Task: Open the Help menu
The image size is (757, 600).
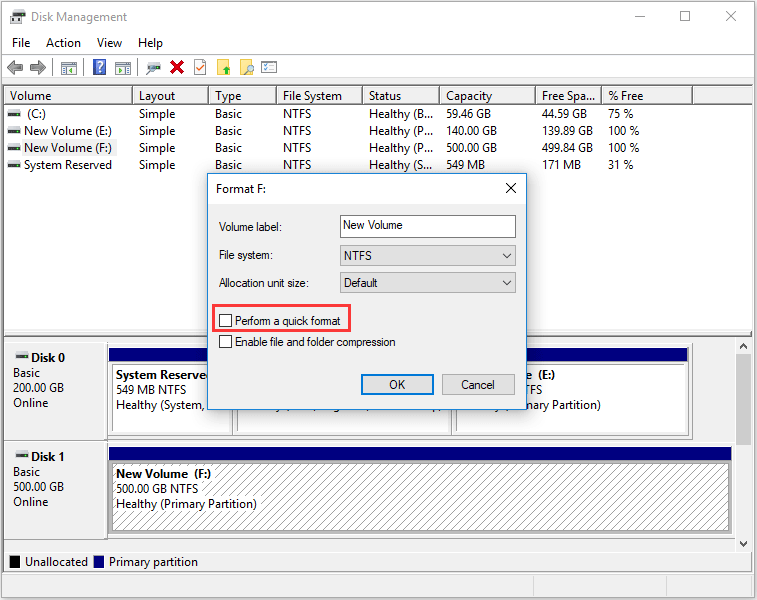Action: point(150,43)
